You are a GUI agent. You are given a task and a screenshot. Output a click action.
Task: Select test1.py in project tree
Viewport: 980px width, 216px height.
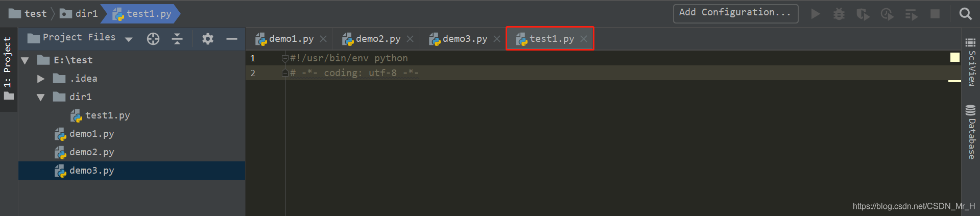[100, 116]
